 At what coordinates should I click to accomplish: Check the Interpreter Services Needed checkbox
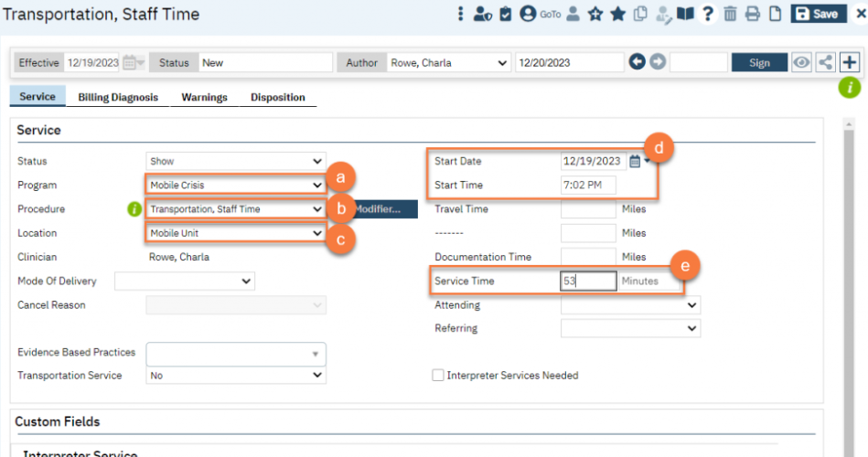(x=438, y=376)
